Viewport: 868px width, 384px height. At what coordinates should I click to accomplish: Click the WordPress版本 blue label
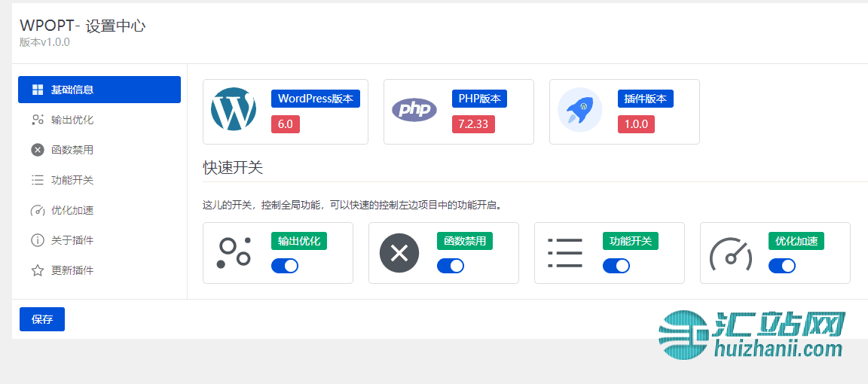point(316,99)
